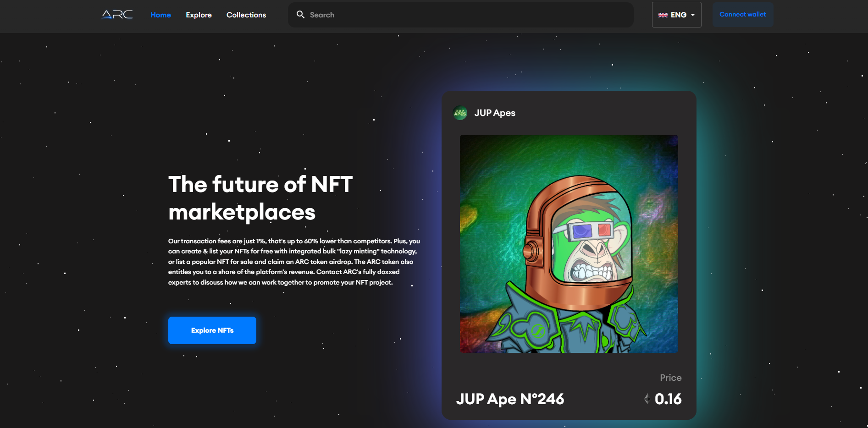Select the Home navigation item

(160, 15)
